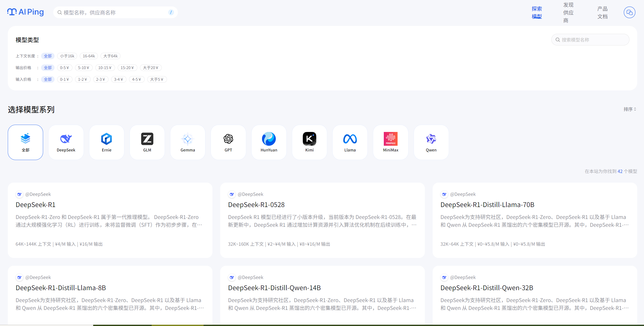The width and height of the screenshot is (644, 326).
Task: Select 全部 for 输入价格 filter
Action: tap(48, 79)
